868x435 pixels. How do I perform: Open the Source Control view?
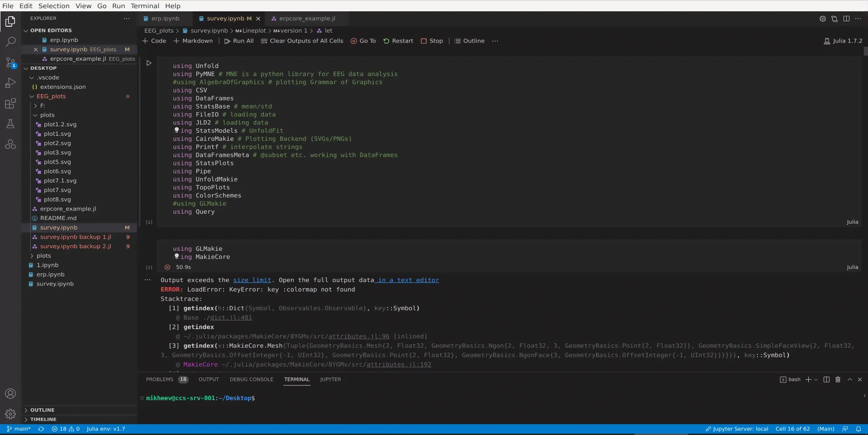pos(10,62)
